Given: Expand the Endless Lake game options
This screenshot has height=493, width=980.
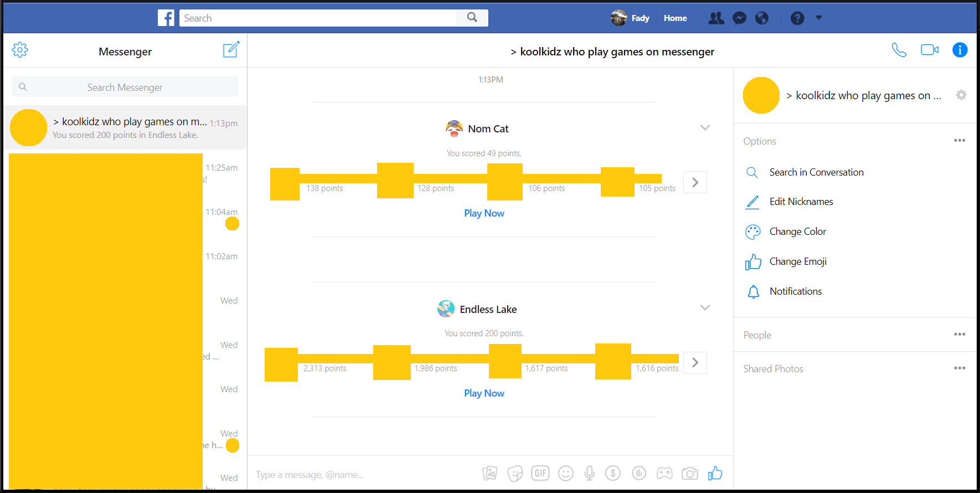Looking at the screenshot, I should tap(705, 307).
